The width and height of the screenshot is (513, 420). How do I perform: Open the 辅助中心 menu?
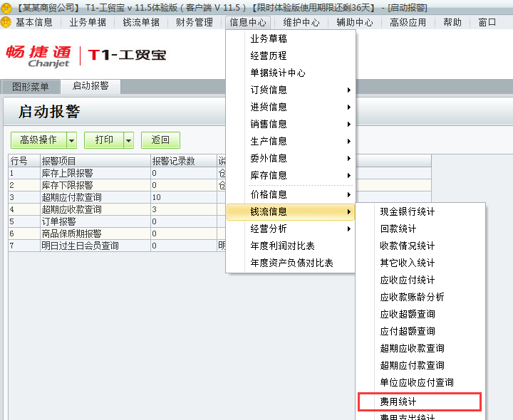355,22
